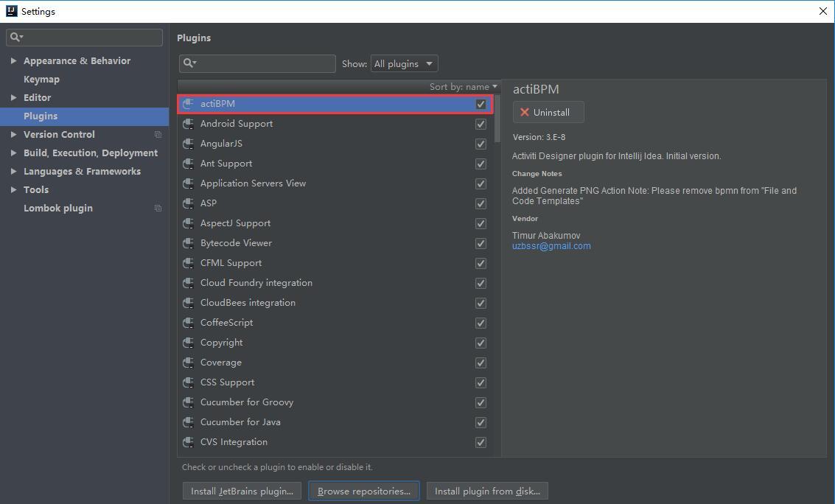Expand the Languages & Frameworks section
The image size is (835, 504).
coord(13,172)
